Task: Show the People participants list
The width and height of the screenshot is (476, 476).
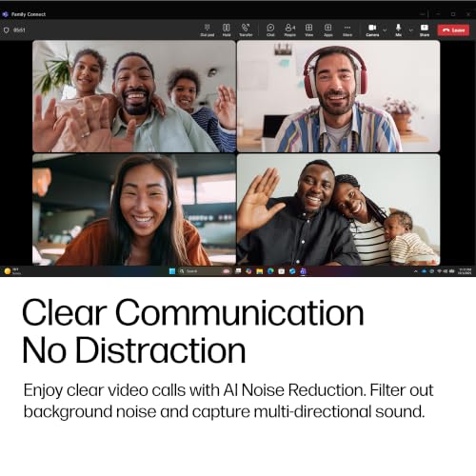Action: pyautogui.click(x=289, y=30)
